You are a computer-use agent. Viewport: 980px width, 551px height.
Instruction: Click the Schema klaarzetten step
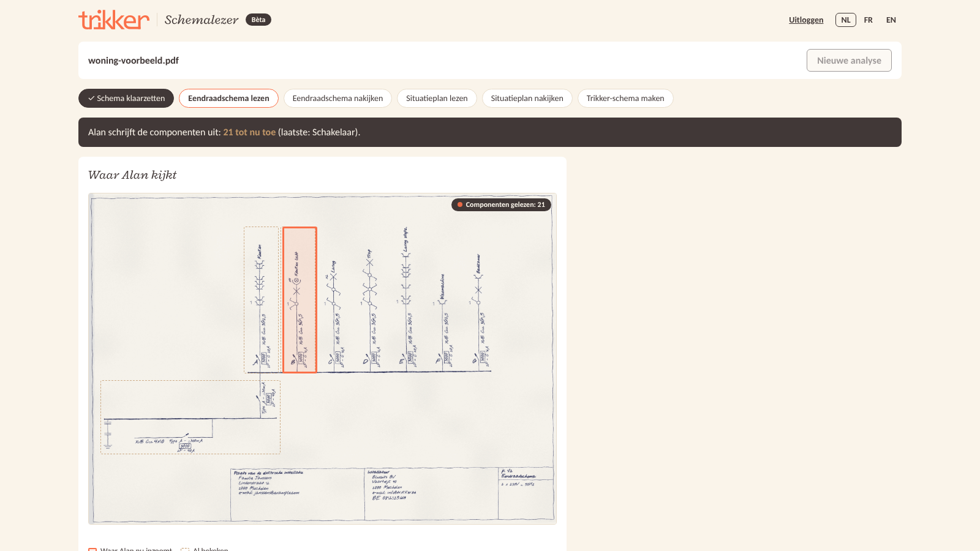pyautogui.click(x=126, y=98)
